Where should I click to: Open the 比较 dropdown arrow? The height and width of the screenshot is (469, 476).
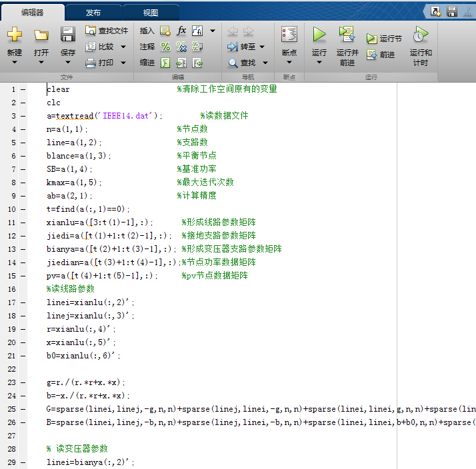[x=123, y=47]
